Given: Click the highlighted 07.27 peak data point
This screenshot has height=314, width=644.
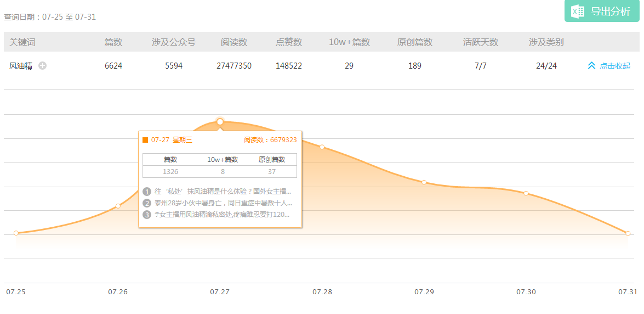Looking at the screenshot, I should pyautogui.click(x=220, y=121).
